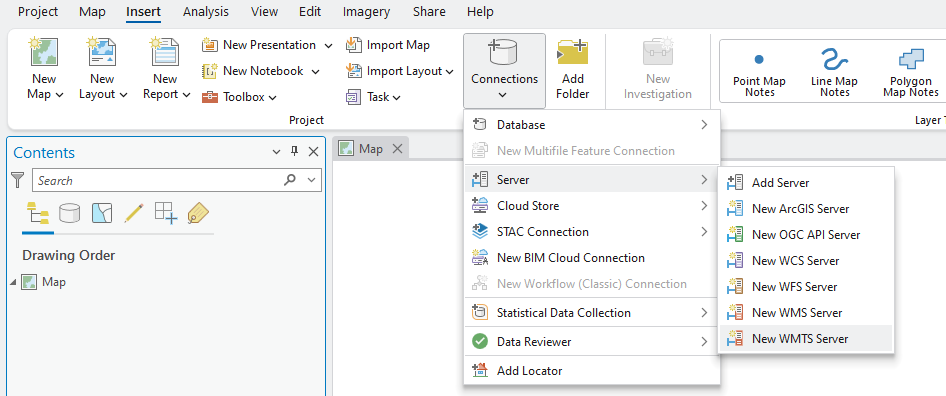Expand the Import Layout dropdown arrow
The height and width of the screenshot is (396, 946).
pyautogui.click(x=449, y=72)
